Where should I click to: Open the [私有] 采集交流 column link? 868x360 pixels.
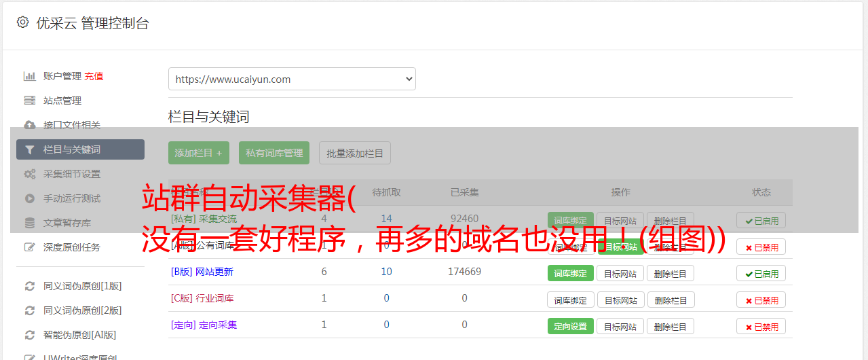(204, 219)
